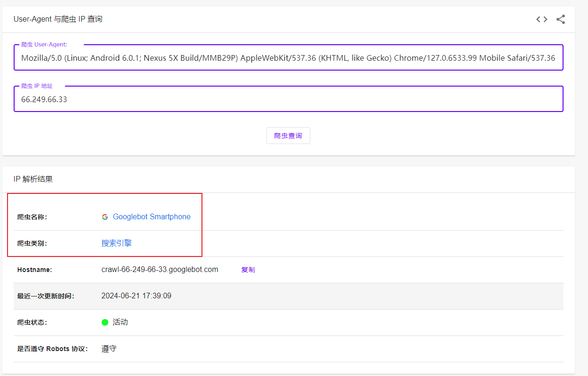Focus the 爬虫 User-Agent input field
The height and width of the screenshot is (376, 588).
click(x=288, y=58)
